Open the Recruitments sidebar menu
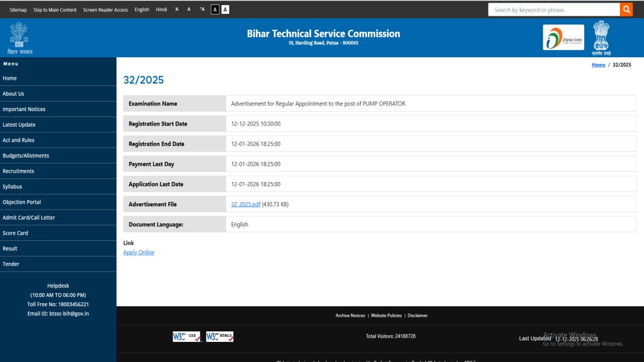Viewport: 644px width, 362px height. (x=19, y=171)
